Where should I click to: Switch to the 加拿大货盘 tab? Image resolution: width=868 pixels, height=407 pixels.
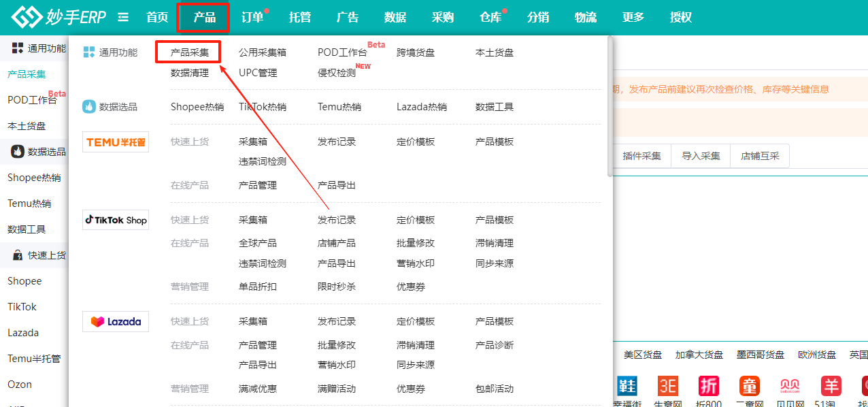[x=699, y=355]
